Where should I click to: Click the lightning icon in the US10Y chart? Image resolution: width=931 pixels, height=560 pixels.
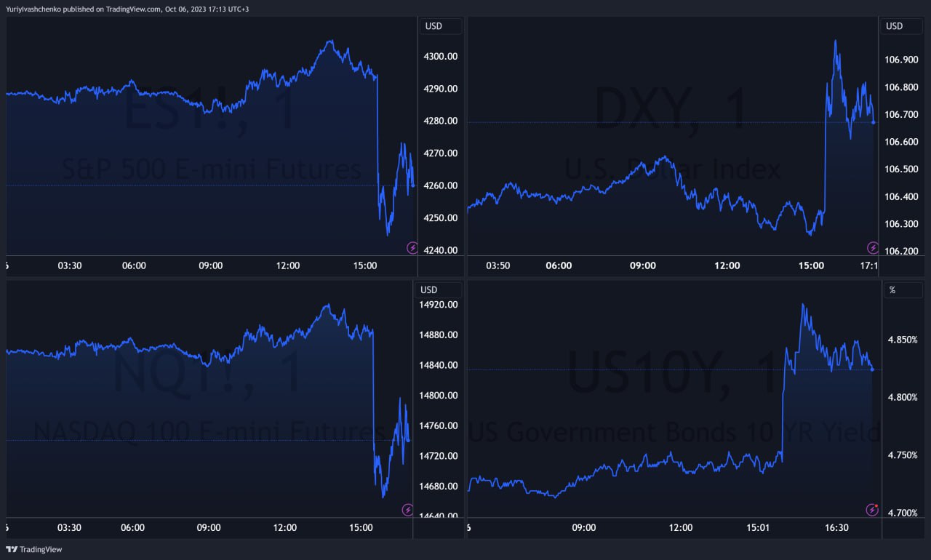coord(871,510)
